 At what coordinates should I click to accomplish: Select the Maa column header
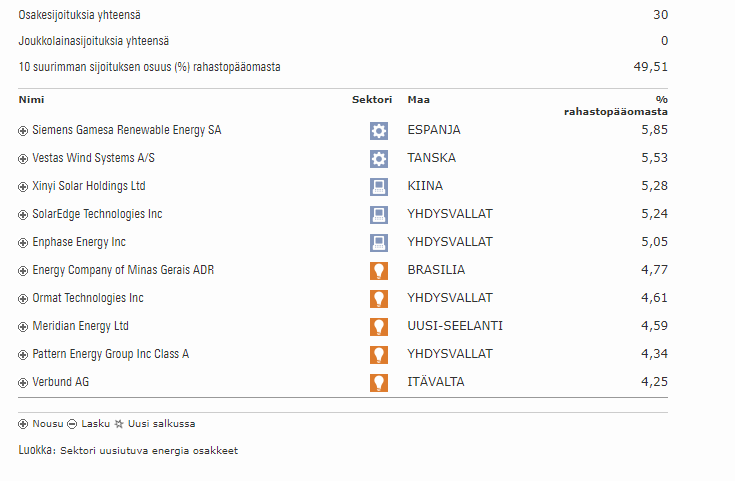pyautogui.click(x=418, y=99)
